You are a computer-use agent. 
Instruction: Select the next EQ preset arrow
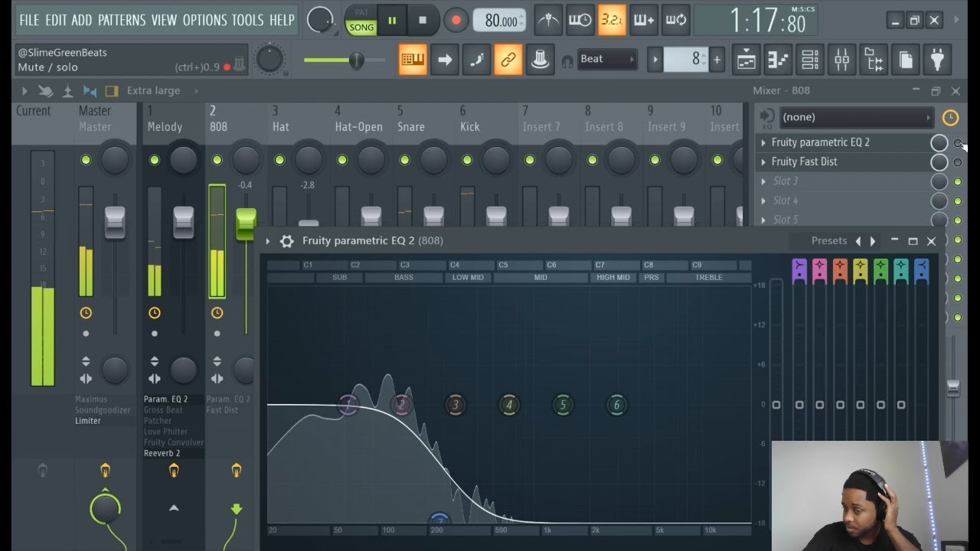[873, 241]
